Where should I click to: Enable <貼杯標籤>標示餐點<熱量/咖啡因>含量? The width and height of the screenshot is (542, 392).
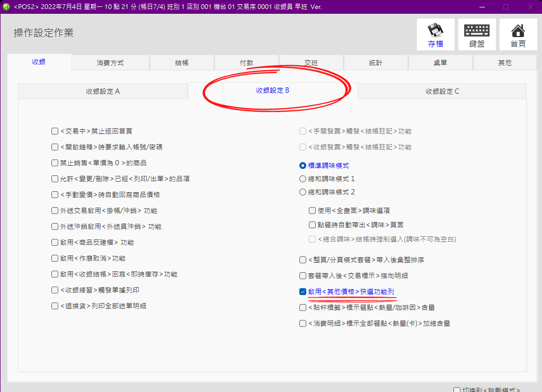pyautogui.click(x=303, y=307)
